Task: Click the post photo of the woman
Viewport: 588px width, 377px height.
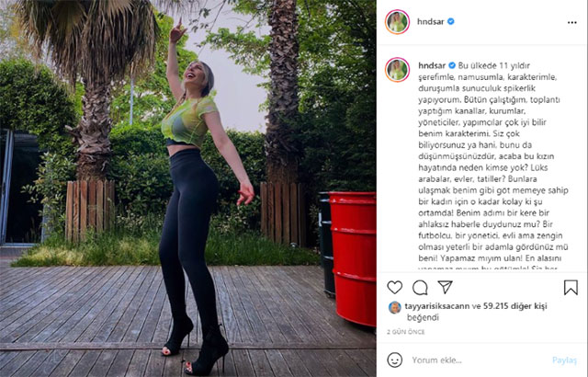Action: point(187,188)
